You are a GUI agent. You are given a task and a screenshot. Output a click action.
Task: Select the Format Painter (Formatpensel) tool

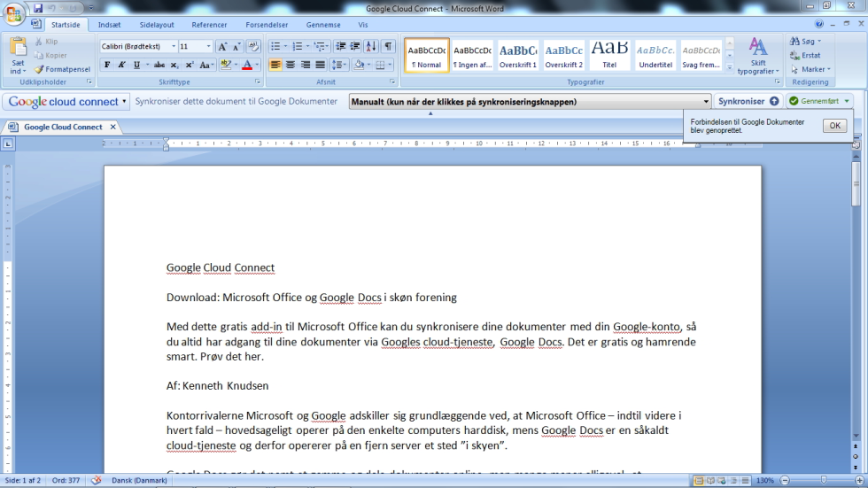(62, 69)
